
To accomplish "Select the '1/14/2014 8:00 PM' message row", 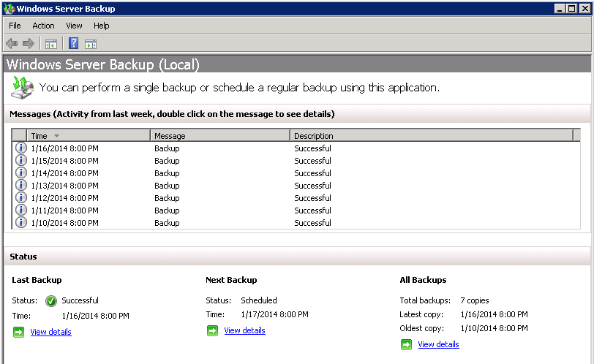I will point(296,173).
